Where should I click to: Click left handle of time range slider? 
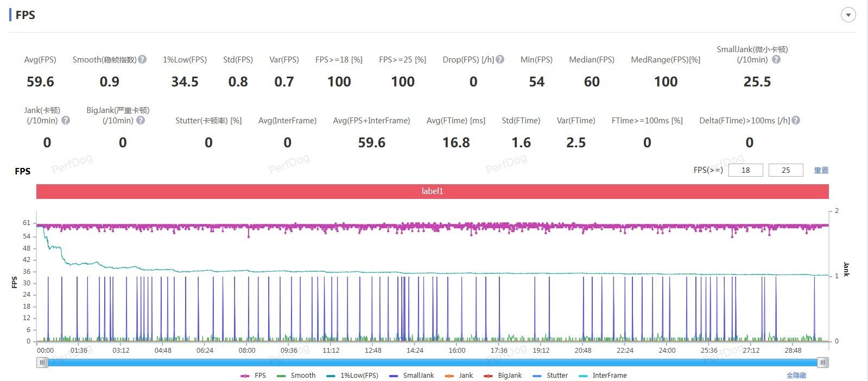coord(42,363)
